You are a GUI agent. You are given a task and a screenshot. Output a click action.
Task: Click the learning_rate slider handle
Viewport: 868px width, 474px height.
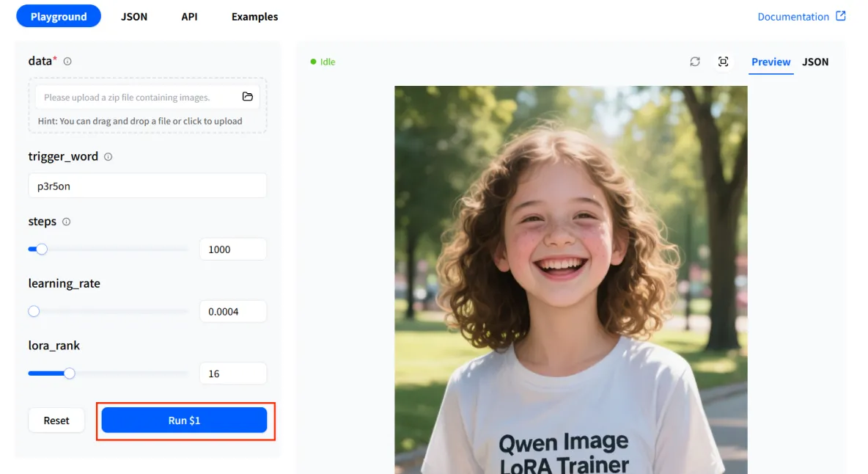coord(34,311)
